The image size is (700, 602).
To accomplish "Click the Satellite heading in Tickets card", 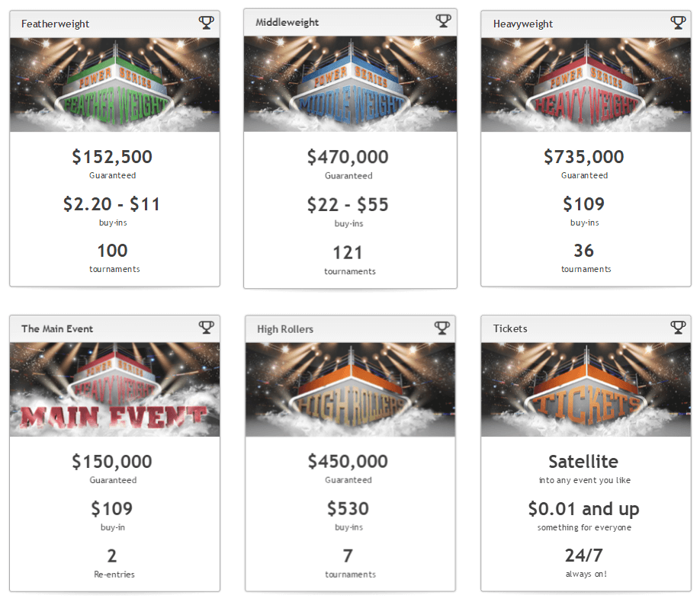I will (583, 462).
